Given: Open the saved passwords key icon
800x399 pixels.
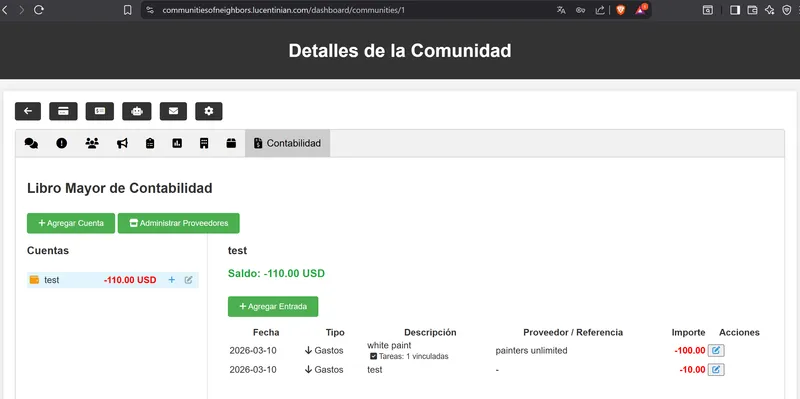Looking at the screenshot, I should click(580, 10).
